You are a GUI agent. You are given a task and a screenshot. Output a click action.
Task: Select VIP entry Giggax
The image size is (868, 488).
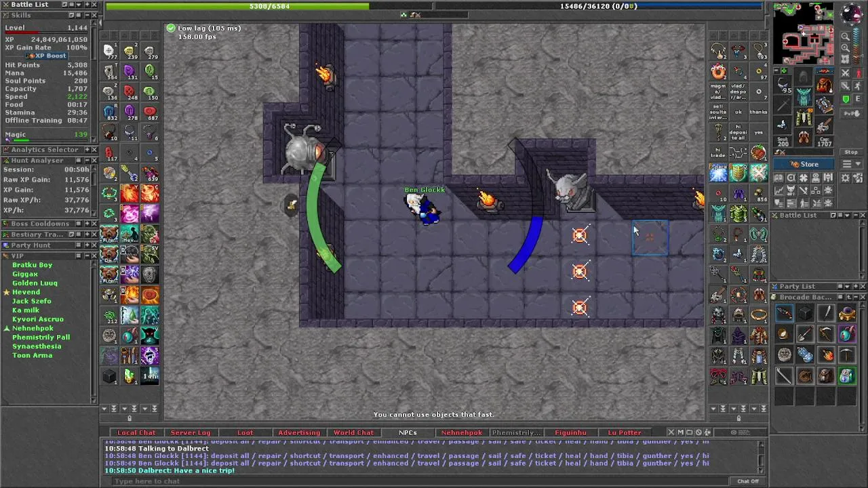tap(25, 274)
